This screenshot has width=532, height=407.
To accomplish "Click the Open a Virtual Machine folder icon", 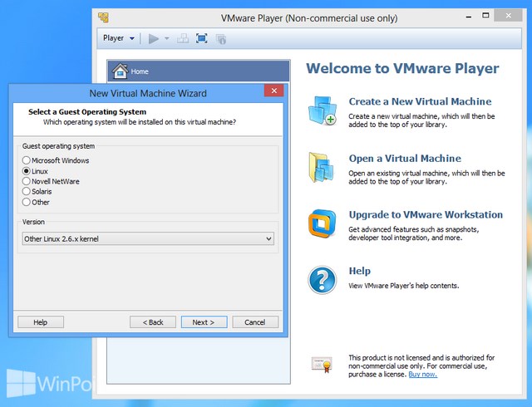I will click(x=321, y=168).
